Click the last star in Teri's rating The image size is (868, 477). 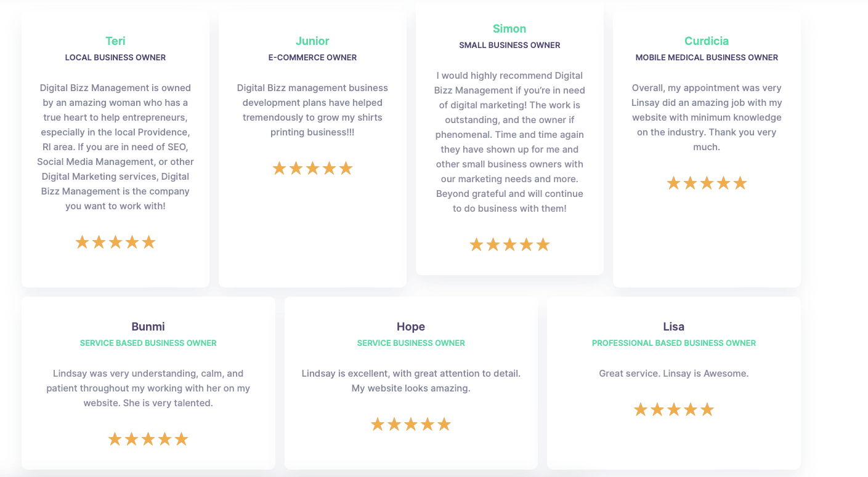point(148,243)
